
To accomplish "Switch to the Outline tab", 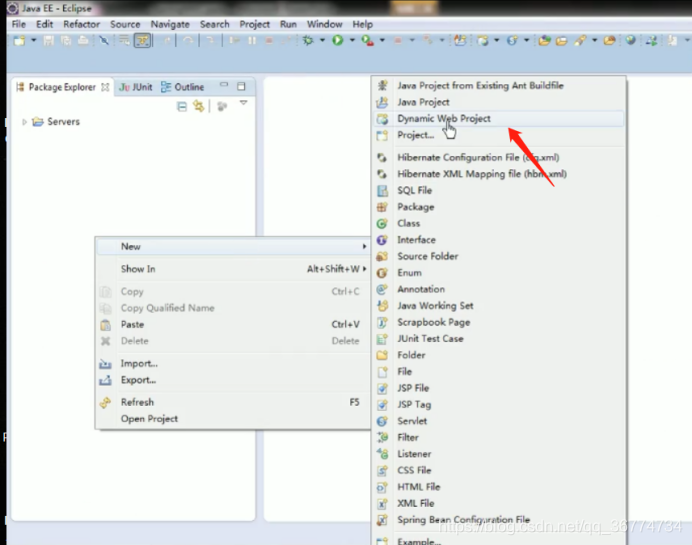I will click(182, 87).
